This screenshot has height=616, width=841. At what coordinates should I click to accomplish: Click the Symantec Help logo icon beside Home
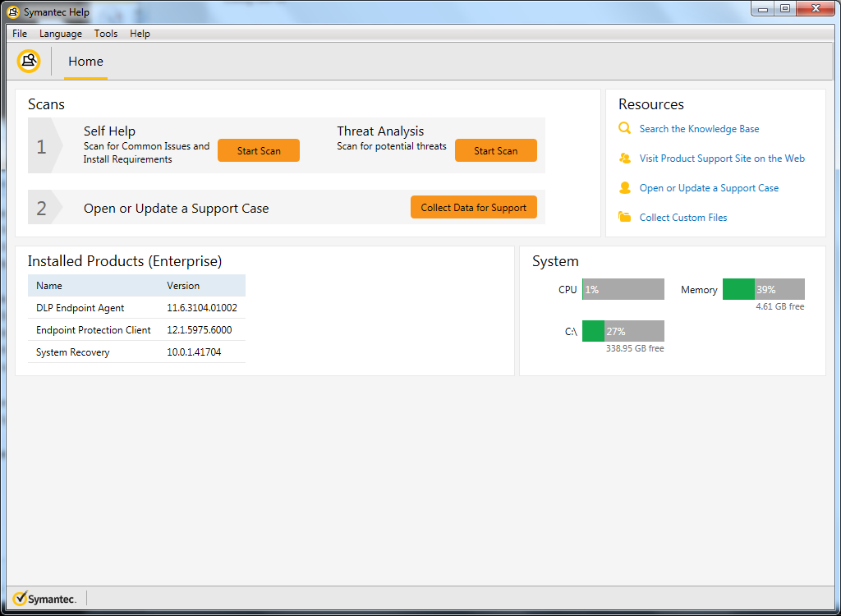coord(29,61)
